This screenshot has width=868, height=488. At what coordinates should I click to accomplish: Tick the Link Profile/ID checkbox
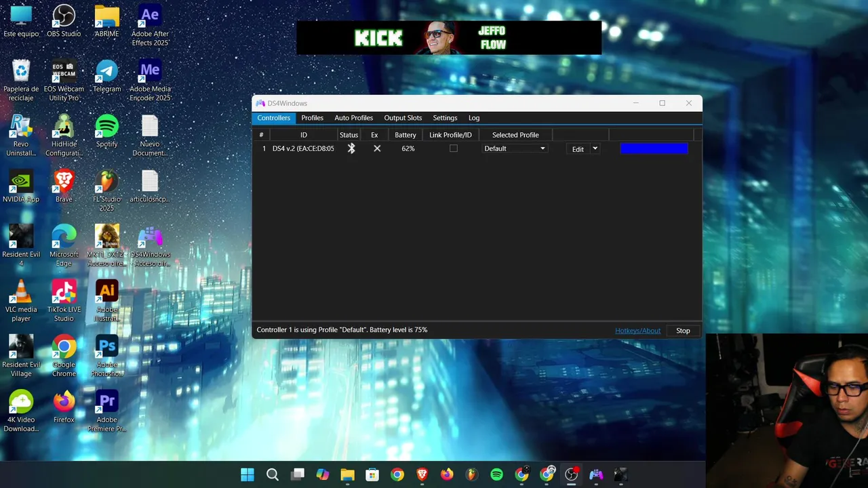pyautogui.click(x=454, y=148)
